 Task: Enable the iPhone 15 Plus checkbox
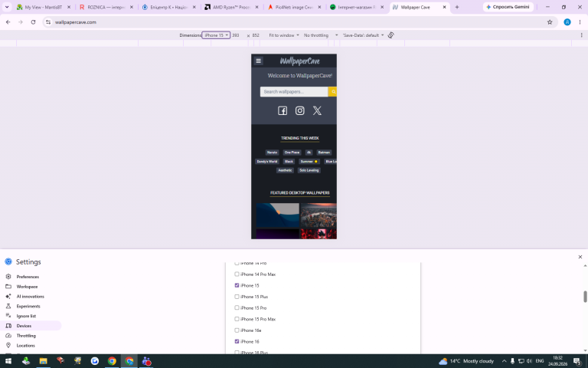pyautogui.click(x=237, y=297)
